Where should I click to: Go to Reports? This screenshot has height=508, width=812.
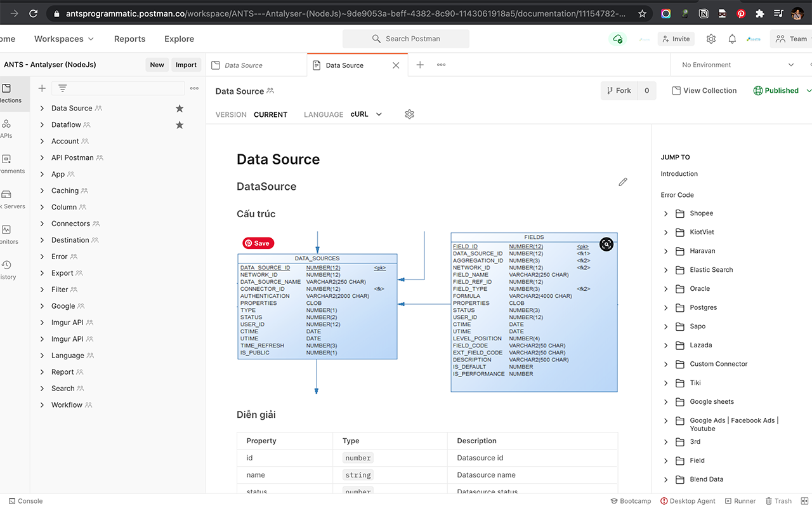click(130, 39)
